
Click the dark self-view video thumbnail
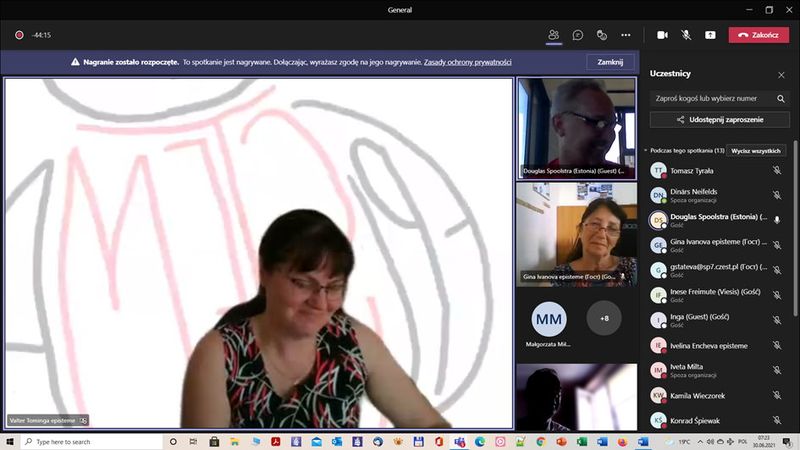coord(577,397)
